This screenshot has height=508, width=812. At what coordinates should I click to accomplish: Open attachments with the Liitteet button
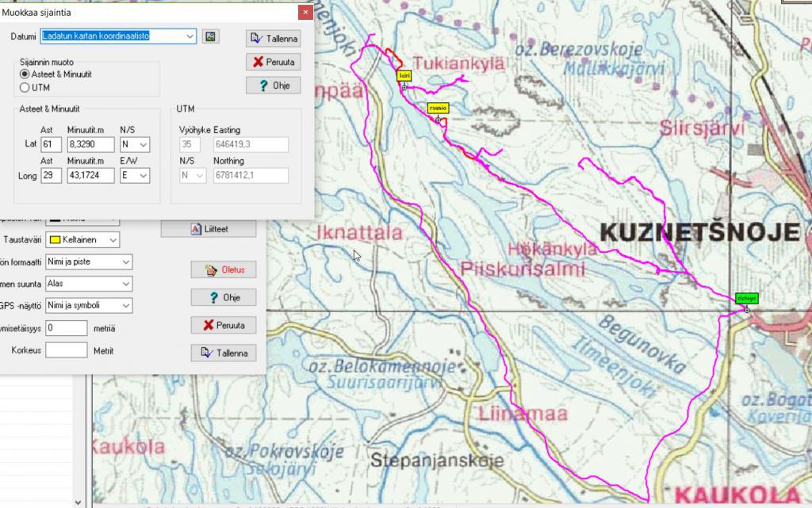point(209,229)
